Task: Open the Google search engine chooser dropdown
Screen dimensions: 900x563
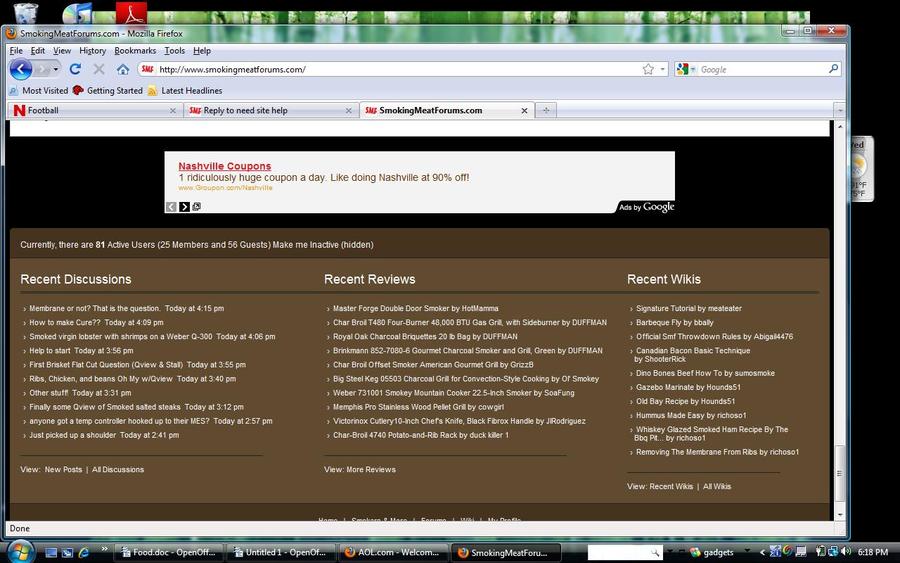Action: tap(693, 69)
